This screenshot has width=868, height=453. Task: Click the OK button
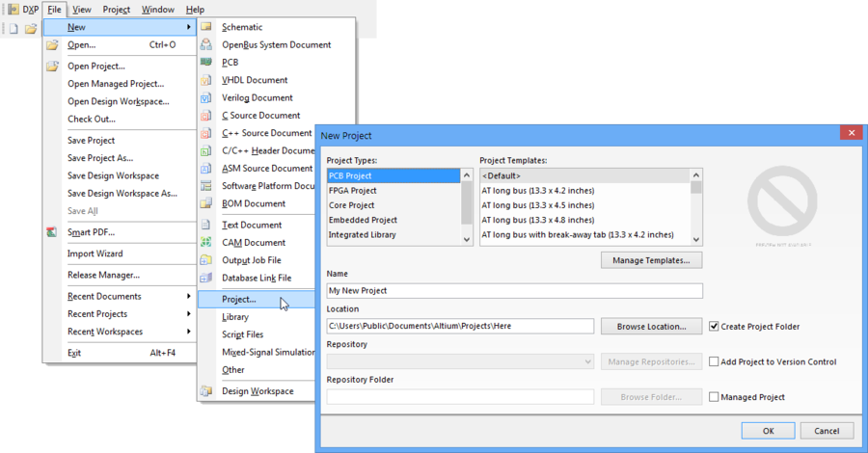[x=769, y=431]
